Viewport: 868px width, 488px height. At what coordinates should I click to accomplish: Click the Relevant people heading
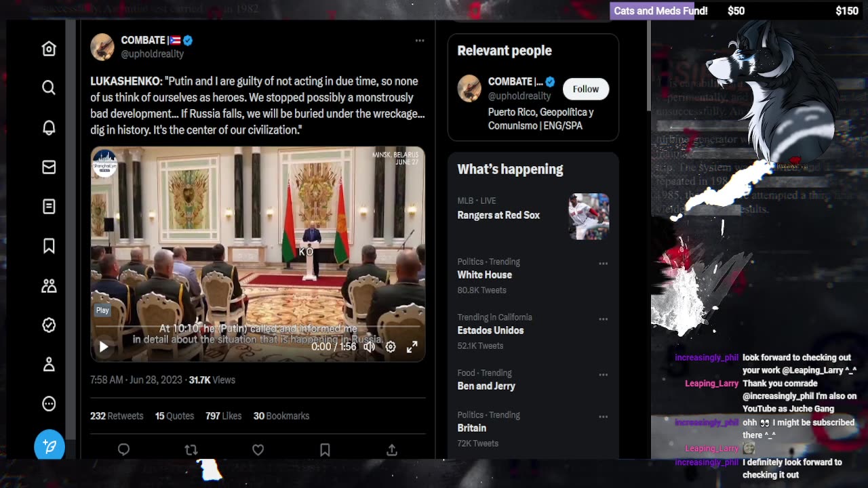505,51
